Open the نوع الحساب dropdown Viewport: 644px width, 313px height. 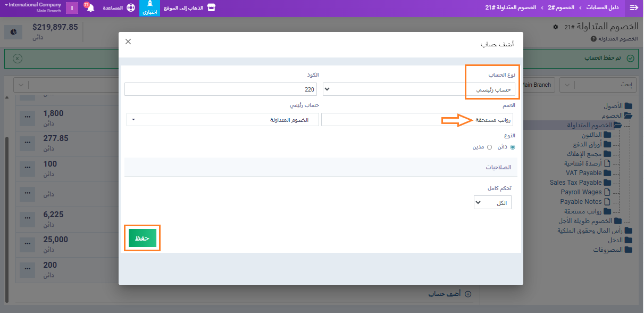click(x=419, y=89)
